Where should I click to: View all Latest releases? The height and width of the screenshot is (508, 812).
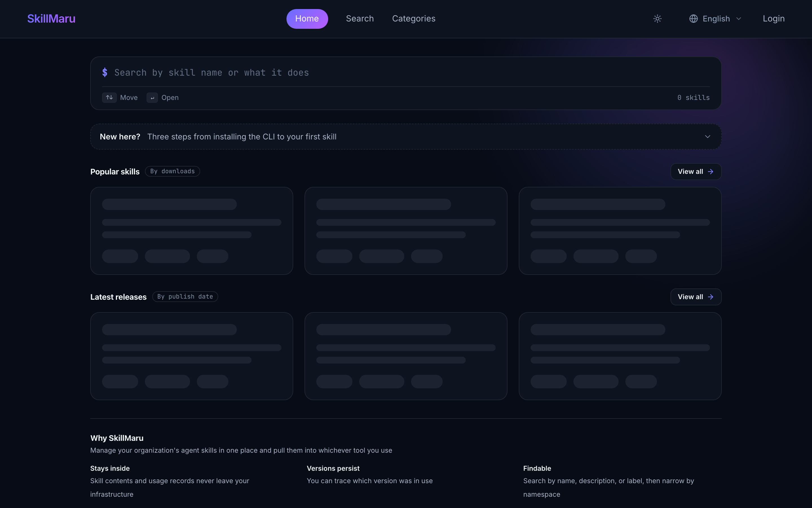click(x=696, y=297)
